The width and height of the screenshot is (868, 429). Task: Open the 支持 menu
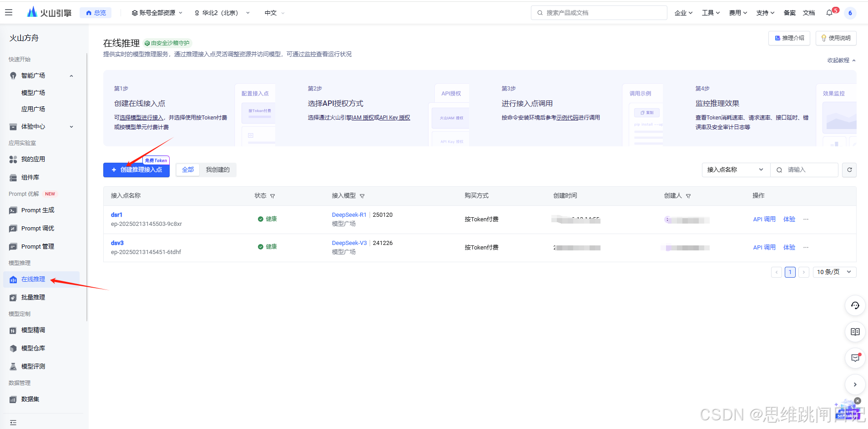pos(765,13)
